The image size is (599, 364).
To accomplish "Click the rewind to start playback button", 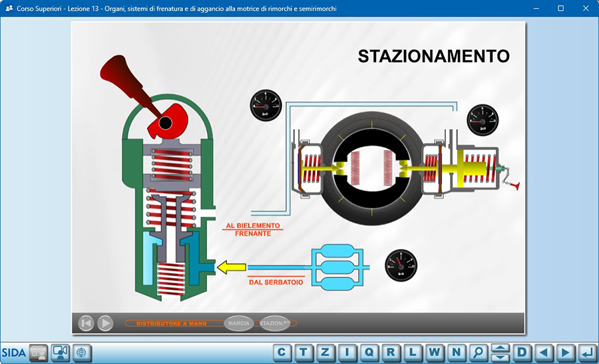I will click(86, 323).
